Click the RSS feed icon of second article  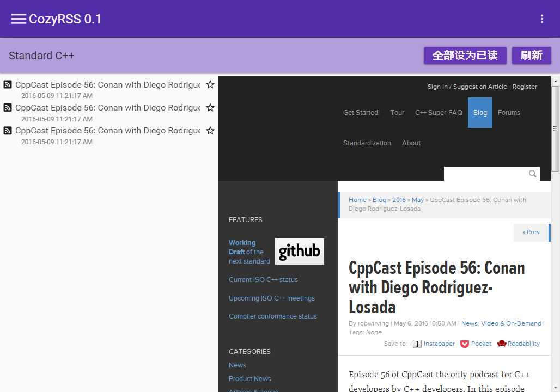pos(8,107)
